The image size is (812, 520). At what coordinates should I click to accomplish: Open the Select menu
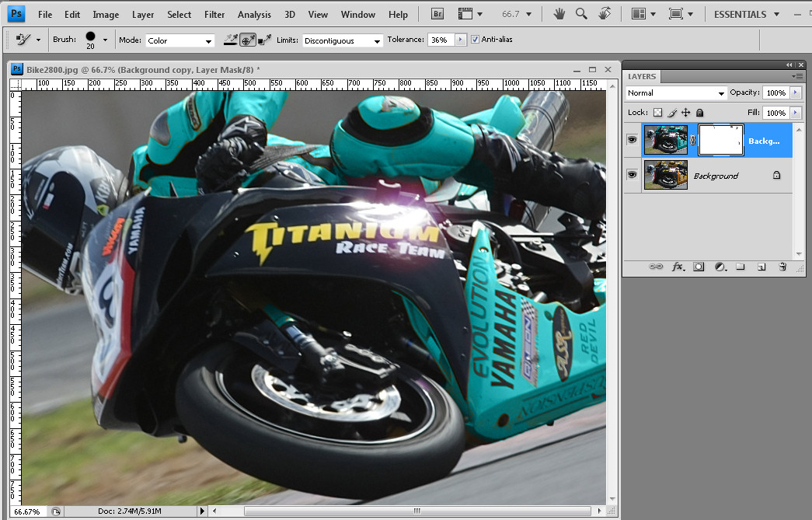[179, 15]
